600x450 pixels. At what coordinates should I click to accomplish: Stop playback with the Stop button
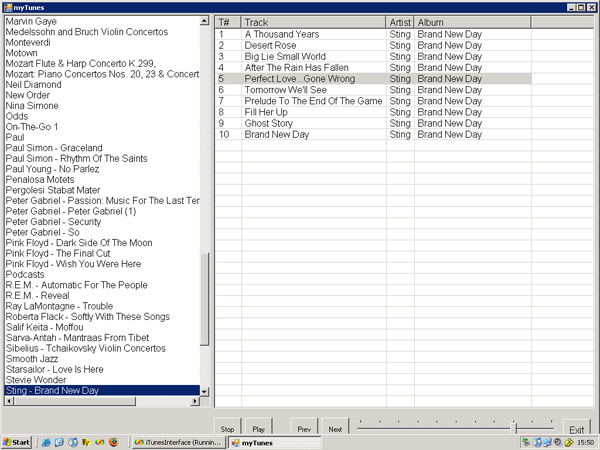[x=227, y=426]
